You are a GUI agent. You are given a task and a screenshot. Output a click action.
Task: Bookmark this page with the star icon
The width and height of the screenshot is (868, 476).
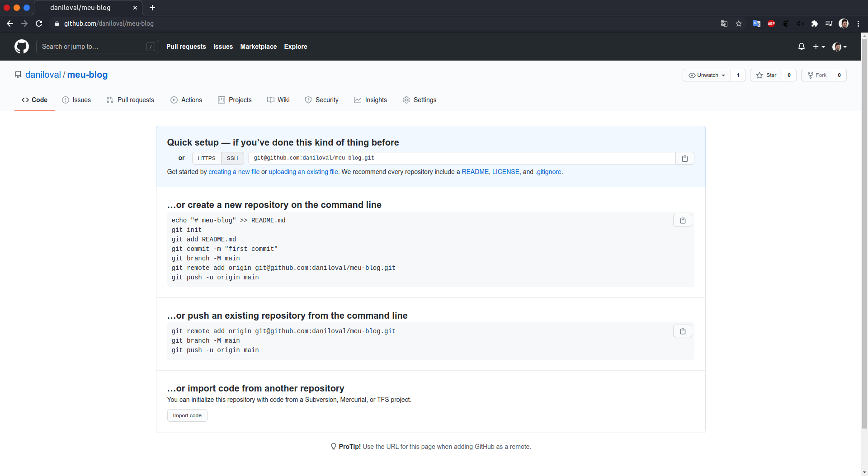[x=739, y=24]
